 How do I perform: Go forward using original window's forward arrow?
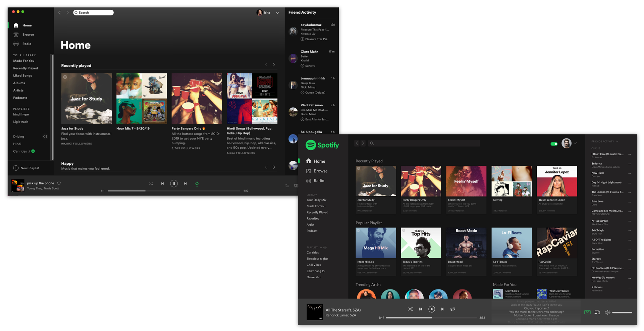tap(67, 12)
